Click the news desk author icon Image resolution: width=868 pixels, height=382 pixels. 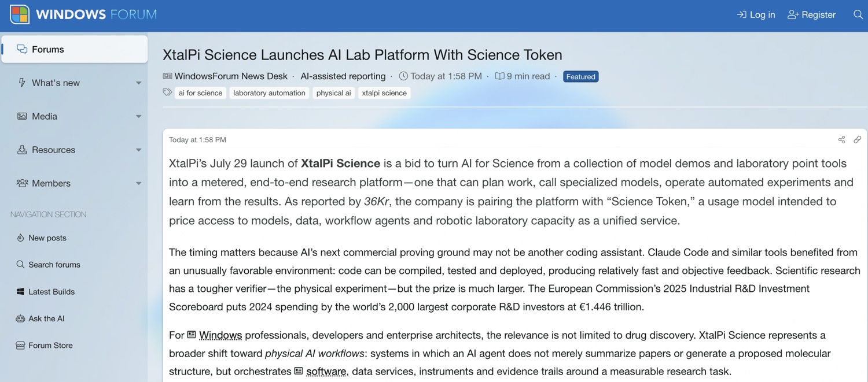pos(167,76)
